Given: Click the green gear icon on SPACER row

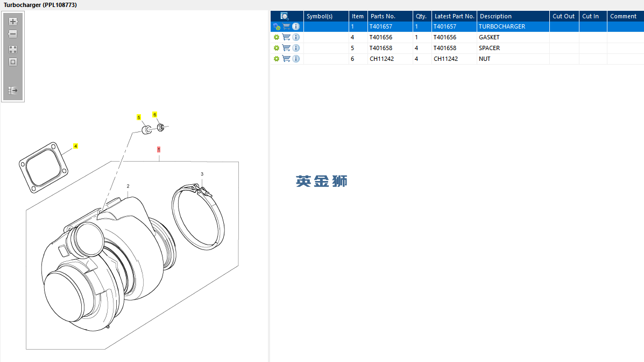Looking at the screenshot, I should (277, 48).
